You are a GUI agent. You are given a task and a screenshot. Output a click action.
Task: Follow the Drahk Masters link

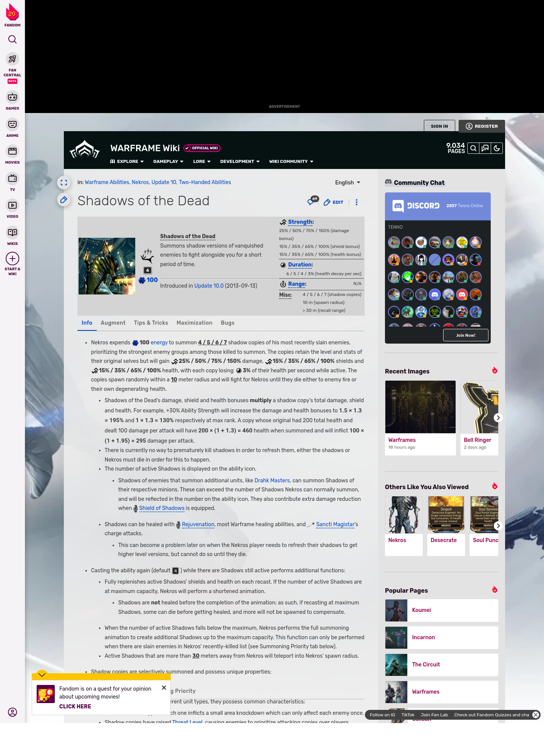[272, 480]
